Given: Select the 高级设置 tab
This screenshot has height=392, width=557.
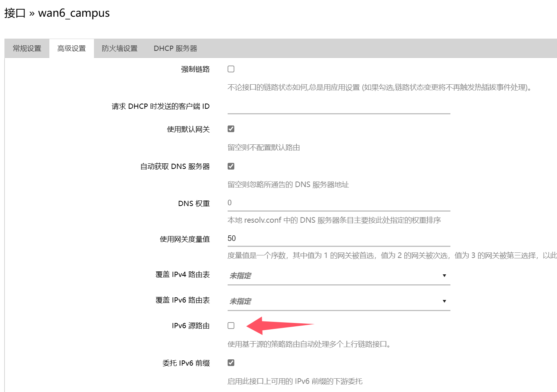Looking at the screenshot, I should 71,48.
